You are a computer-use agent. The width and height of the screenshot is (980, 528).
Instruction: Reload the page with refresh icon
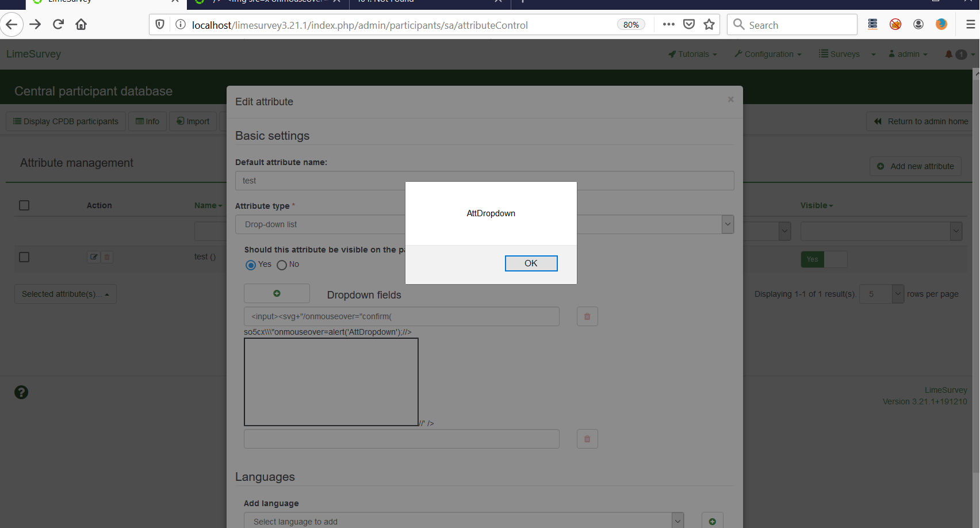click(58, 24)
